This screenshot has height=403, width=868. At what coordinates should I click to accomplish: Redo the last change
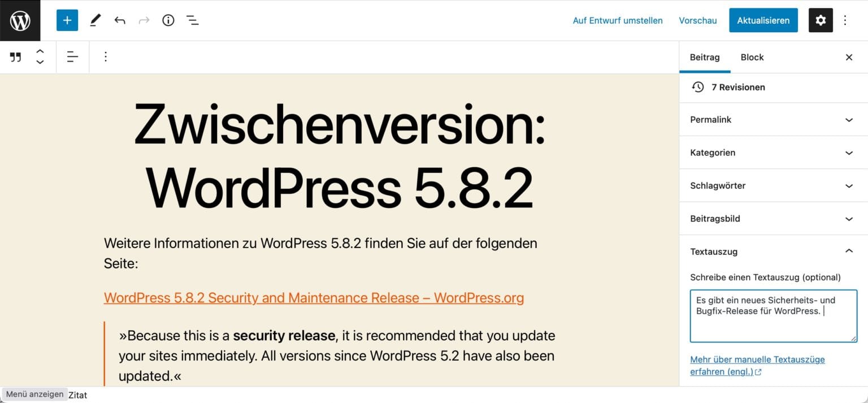click(x=144, y=20)
